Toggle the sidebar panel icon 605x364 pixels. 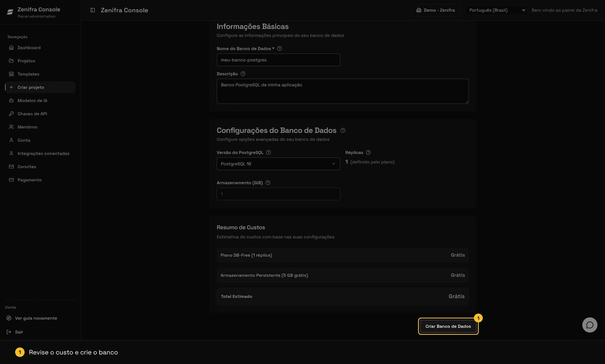coord(93,10)
